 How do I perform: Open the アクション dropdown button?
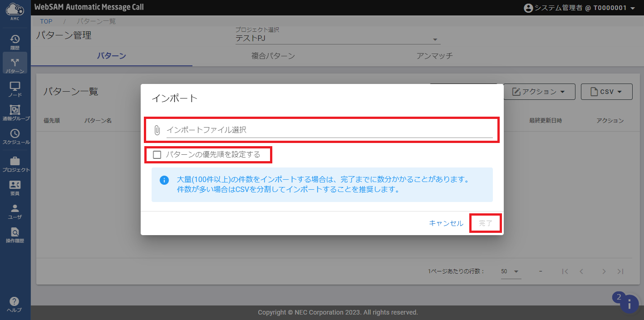[x=539, y=92]
